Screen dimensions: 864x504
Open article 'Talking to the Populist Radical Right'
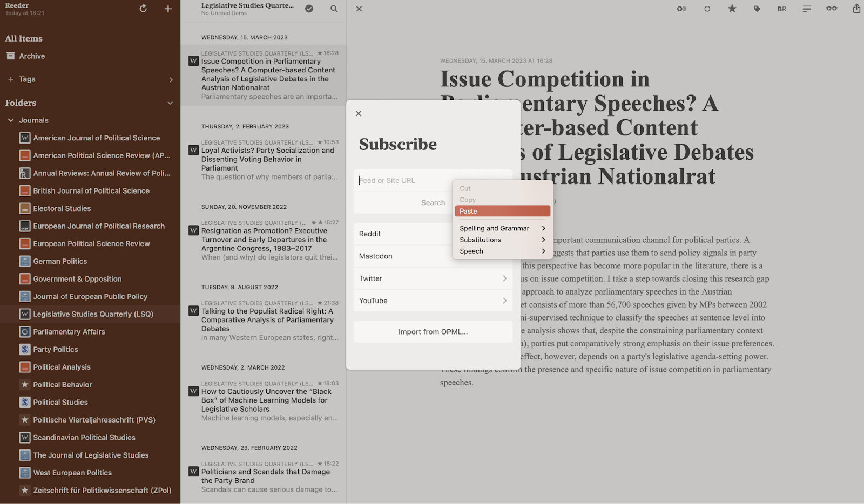[x=264, y=321]
